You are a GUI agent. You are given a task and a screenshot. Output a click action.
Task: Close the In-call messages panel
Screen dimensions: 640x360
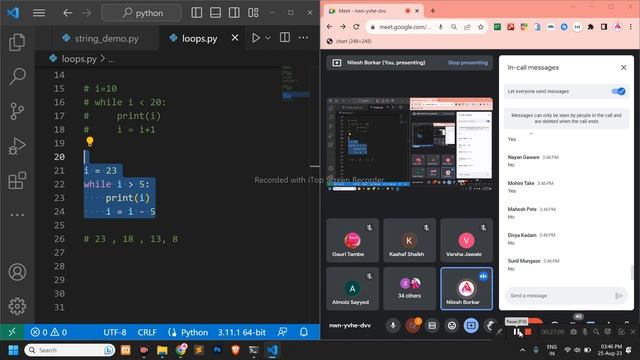623,68
